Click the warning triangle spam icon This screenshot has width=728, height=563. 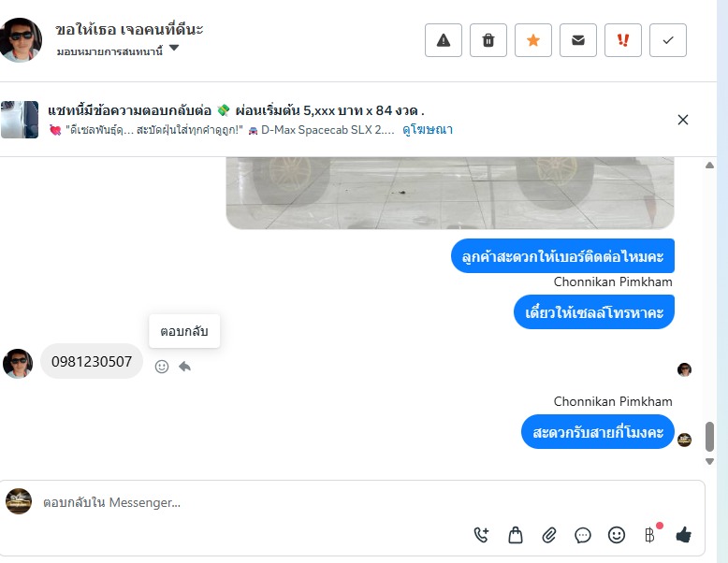click(444, 40)
